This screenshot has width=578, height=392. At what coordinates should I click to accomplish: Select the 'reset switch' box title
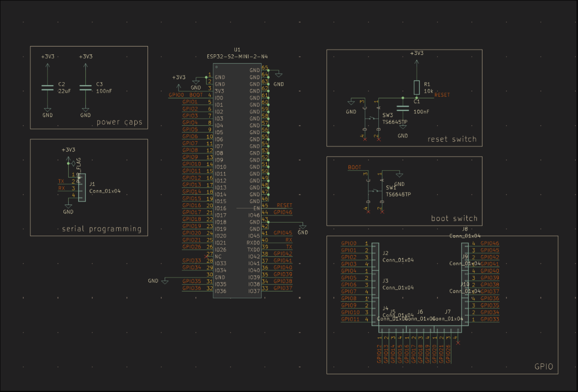pos(452,139)
